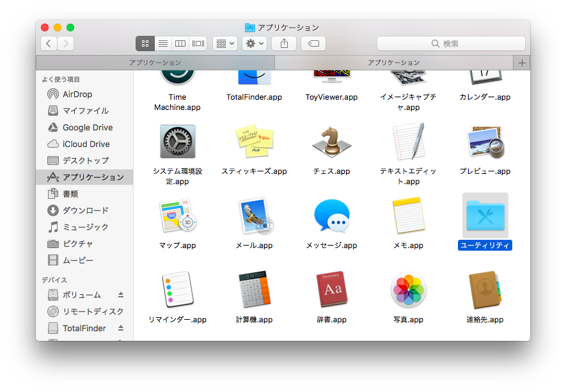
Task: Select the Notes yellow notepad icon
Action: (x=408, y=216)
